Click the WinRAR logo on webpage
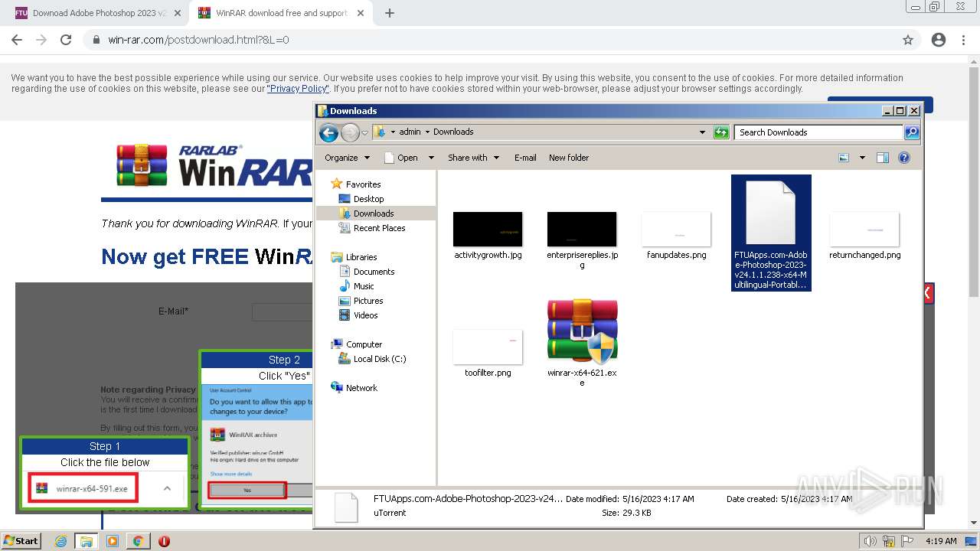The height and width of the screenshot is (551, 980). (214, 165)
